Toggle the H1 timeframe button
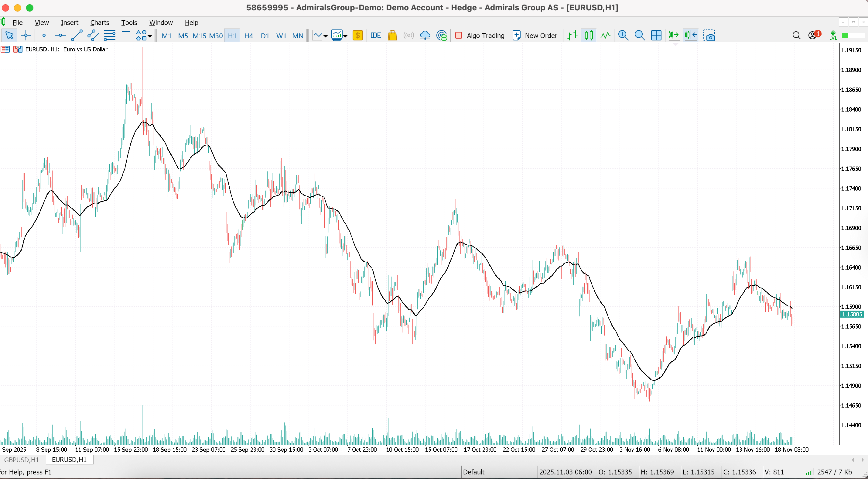 pyautogui.click(x=232, y=36)
